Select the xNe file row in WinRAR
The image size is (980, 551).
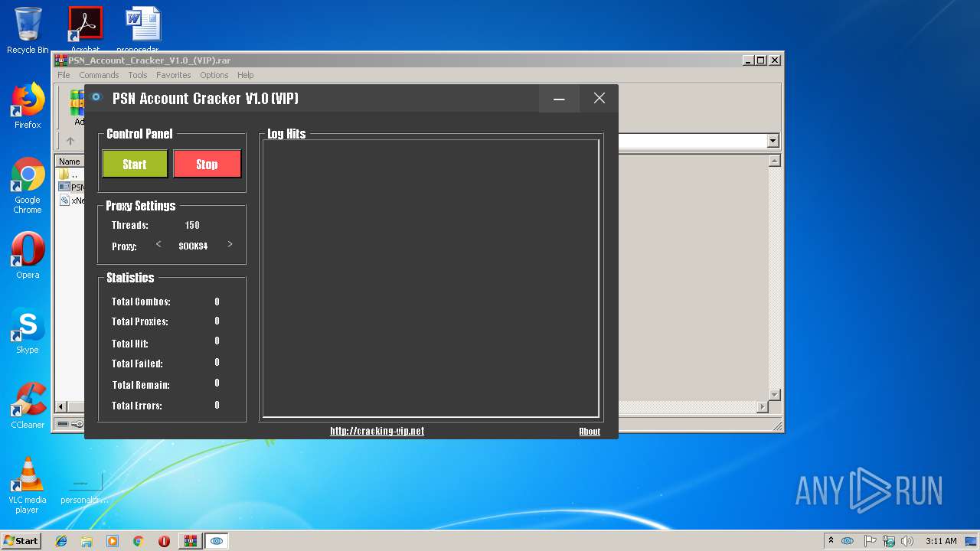point(71,201)
